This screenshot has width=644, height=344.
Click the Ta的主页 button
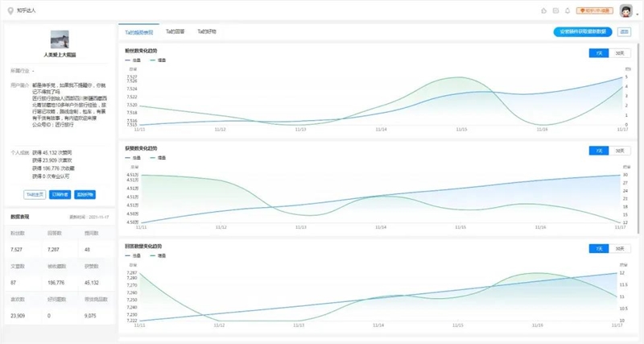[35, 194]
